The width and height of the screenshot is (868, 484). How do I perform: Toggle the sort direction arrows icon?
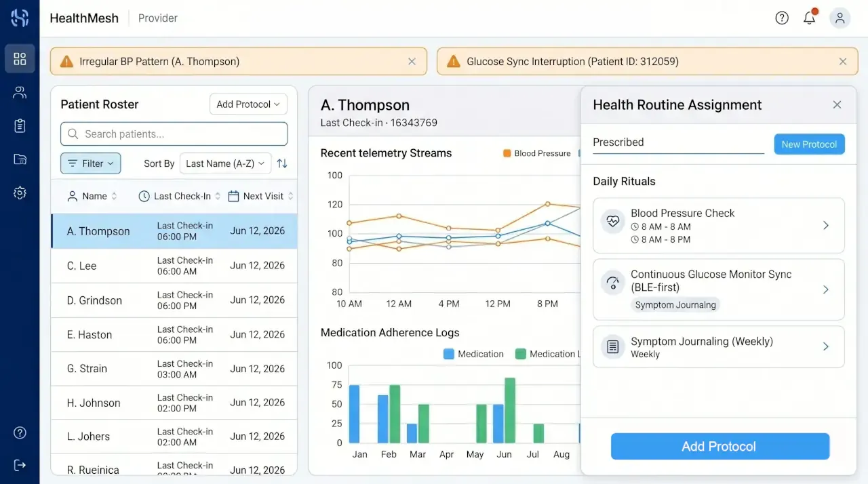click(282, 163)
